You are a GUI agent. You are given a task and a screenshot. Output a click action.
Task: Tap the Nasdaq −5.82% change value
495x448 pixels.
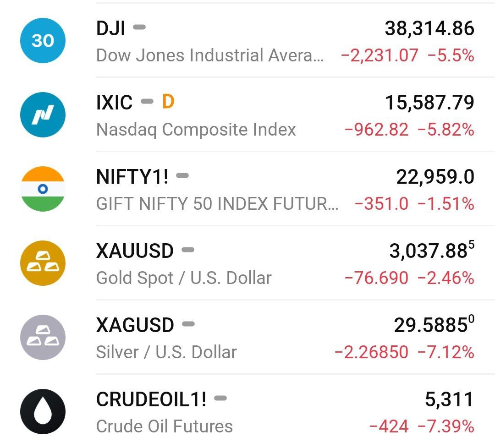[x=445, y=130]
